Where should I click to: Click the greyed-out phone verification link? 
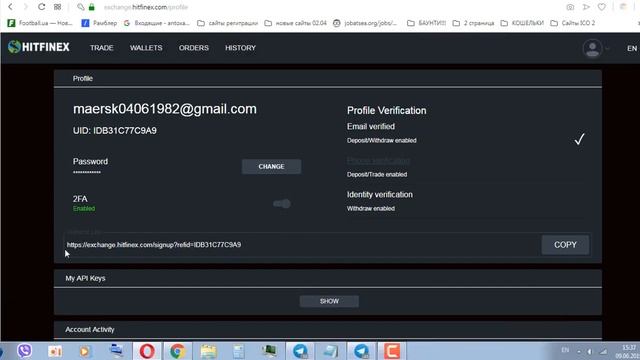tap(378, 160)
